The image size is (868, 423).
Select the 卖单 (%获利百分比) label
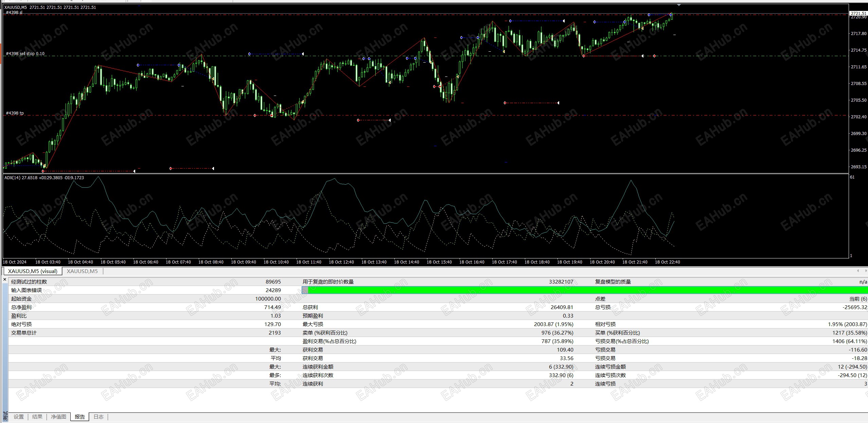[325, 333]
